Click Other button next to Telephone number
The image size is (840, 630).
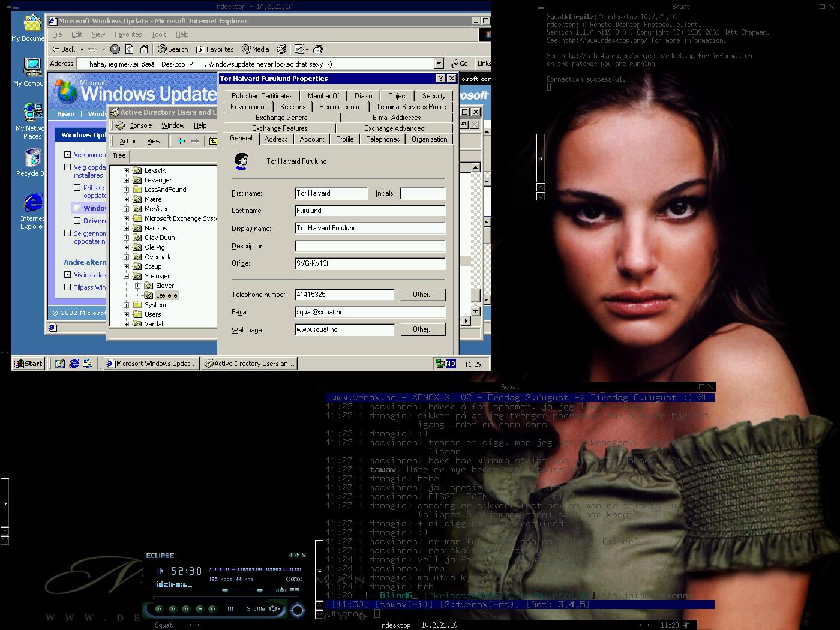pos(422,295)
